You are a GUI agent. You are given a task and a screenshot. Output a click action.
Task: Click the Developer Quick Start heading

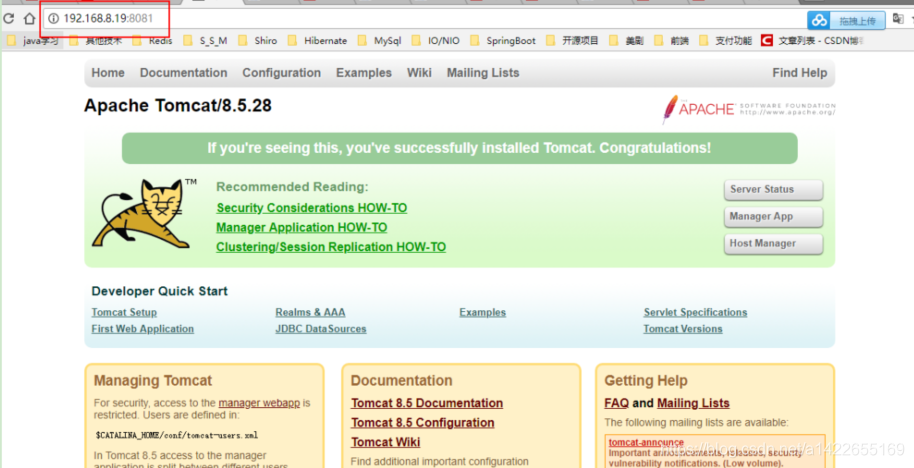point(160,291)
